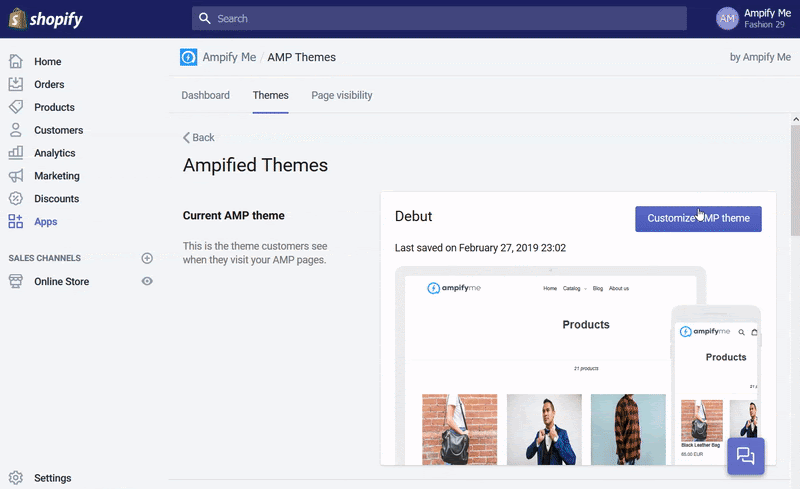The height and width of the screenshot is (489, 800).
Task: Click the scrollbar up arrow
Action: pyautogui.click(x=795, y=119)
